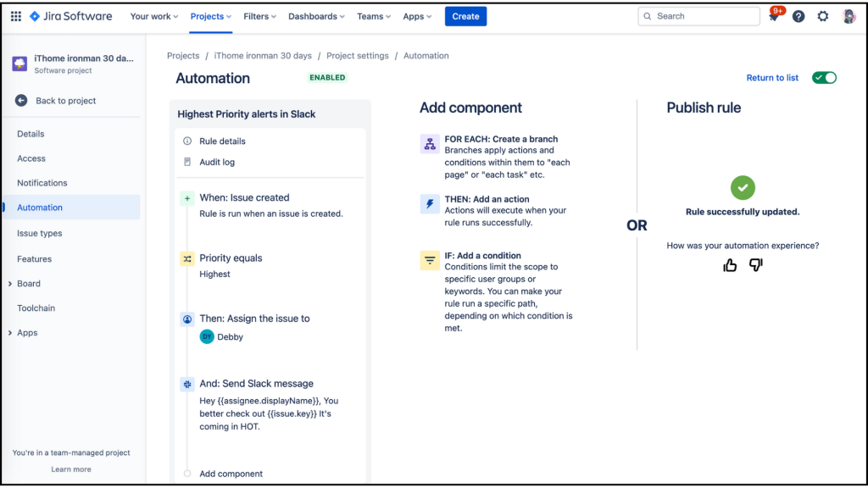Image resolution: width=868 pixels, height=488 pixels.
Task: Expand the Apps sidebar section
Action: (10, 333)
